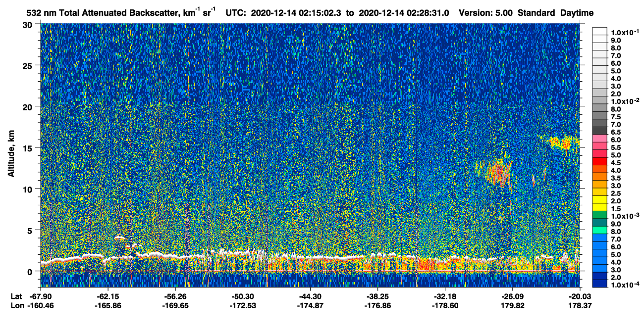Click the 15 altitude tick label
The height and width of the screenshot is (330, 644).
[x=29, y=148]
